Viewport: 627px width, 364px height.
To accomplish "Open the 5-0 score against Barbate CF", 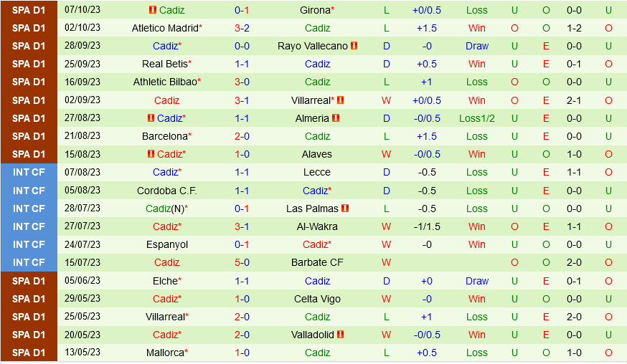I will click(242, 262).
